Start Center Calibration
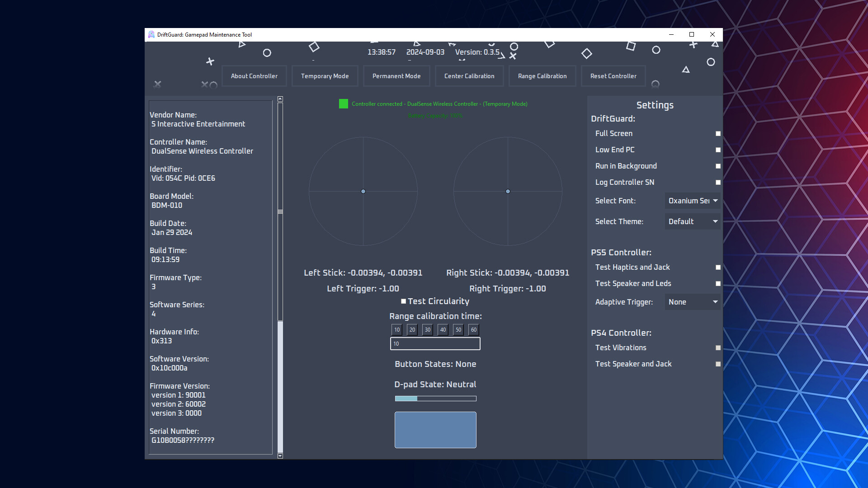This screenshot has width=868, height=488. [x=469, y=76]
